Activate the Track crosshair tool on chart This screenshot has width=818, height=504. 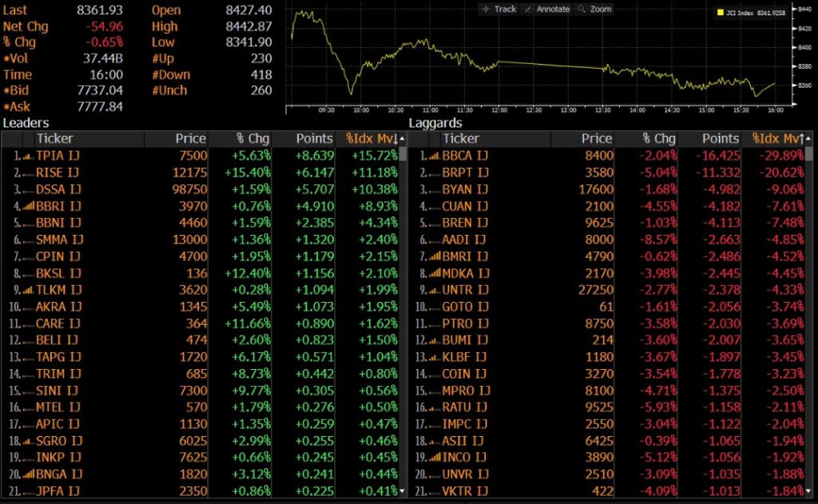pyautogui.click(x=499, y=9)
